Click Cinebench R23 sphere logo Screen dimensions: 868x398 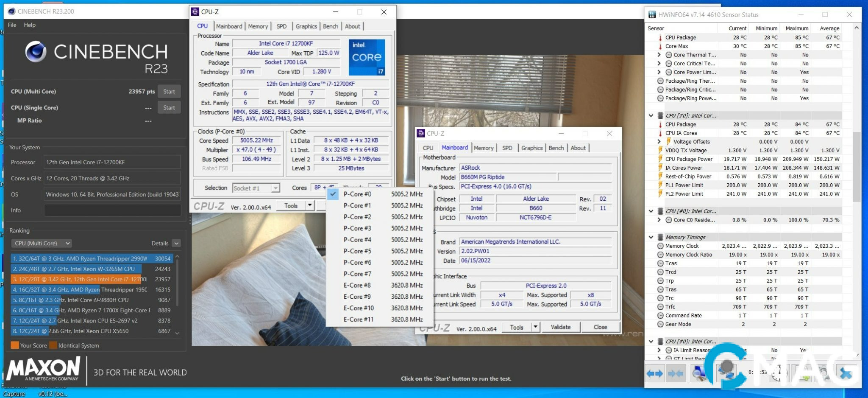36,52
